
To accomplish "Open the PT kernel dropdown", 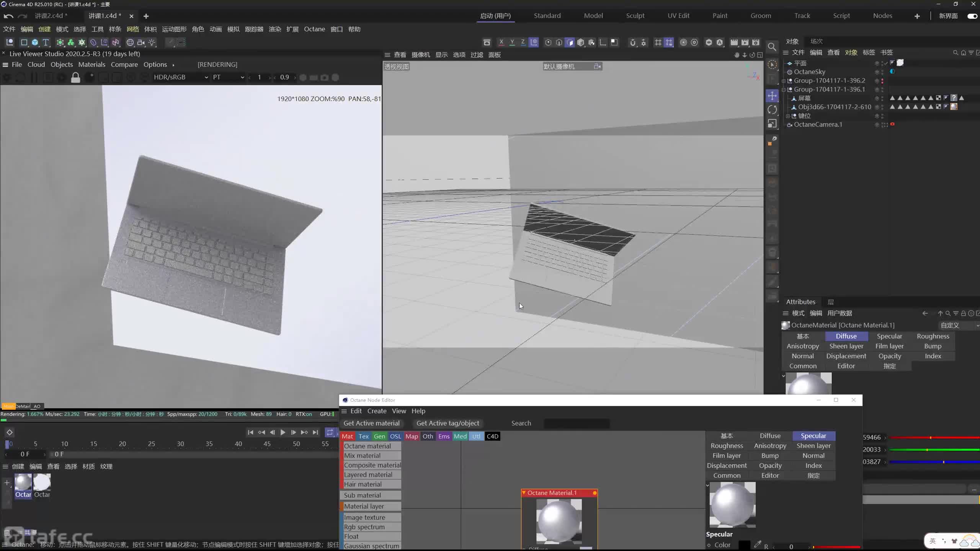I will pos(228,77).
